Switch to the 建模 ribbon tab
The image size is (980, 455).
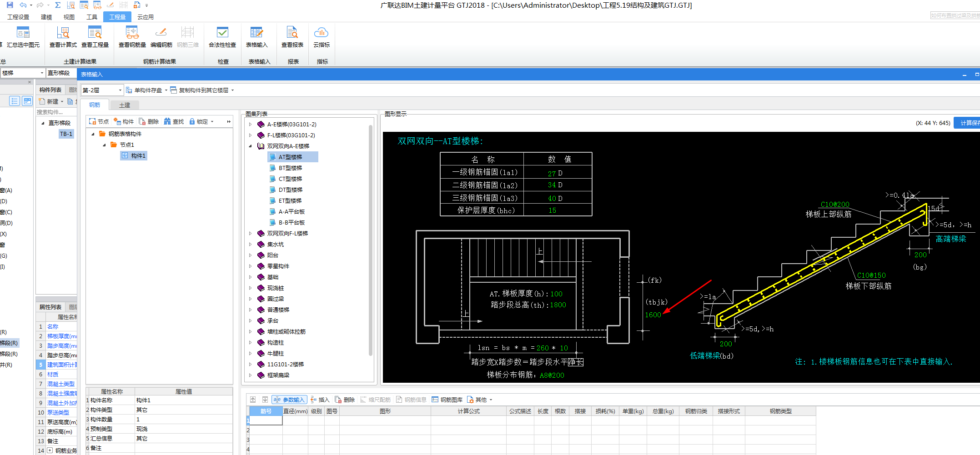tap(46, 17)
